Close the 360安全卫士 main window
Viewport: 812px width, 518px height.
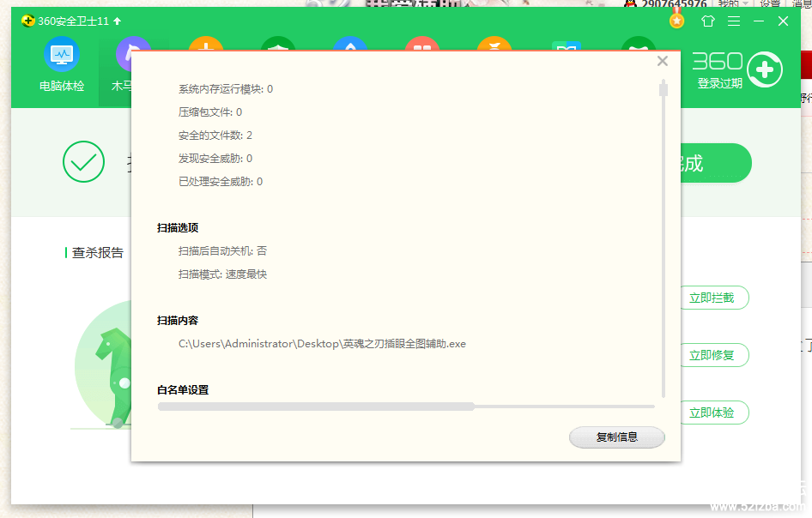(x=783, y=21)
